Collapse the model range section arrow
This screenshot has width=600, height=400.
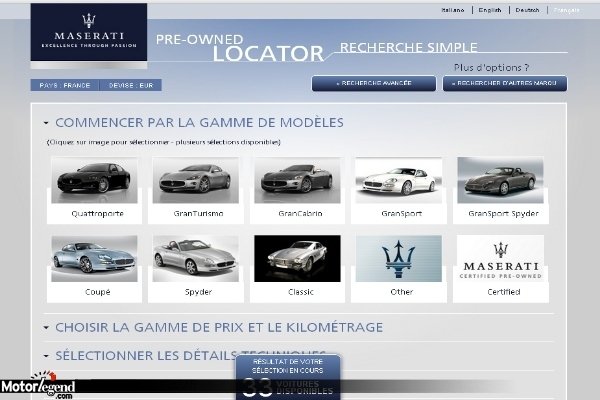[x=46, y=123]
